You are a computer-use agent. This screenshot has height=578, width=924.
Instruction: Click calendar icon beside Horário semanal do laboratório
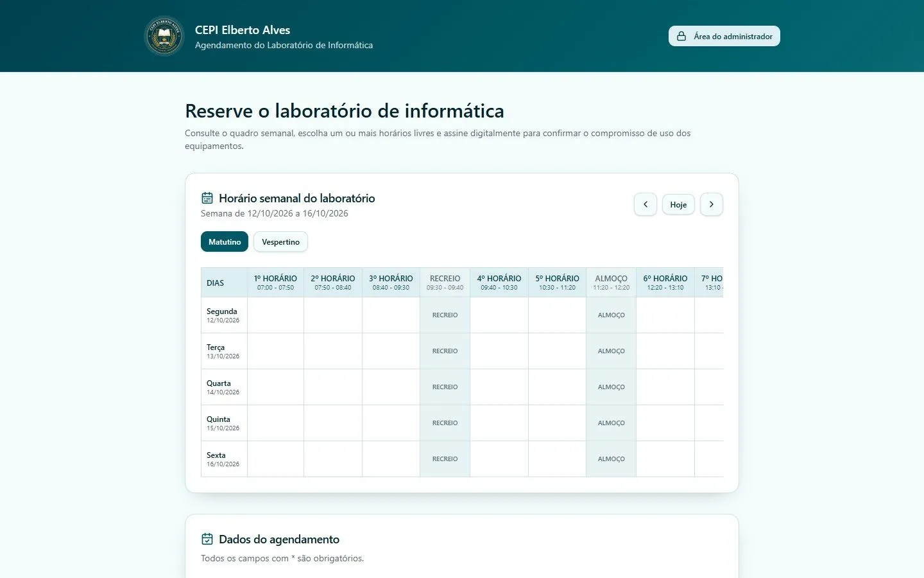207,198
